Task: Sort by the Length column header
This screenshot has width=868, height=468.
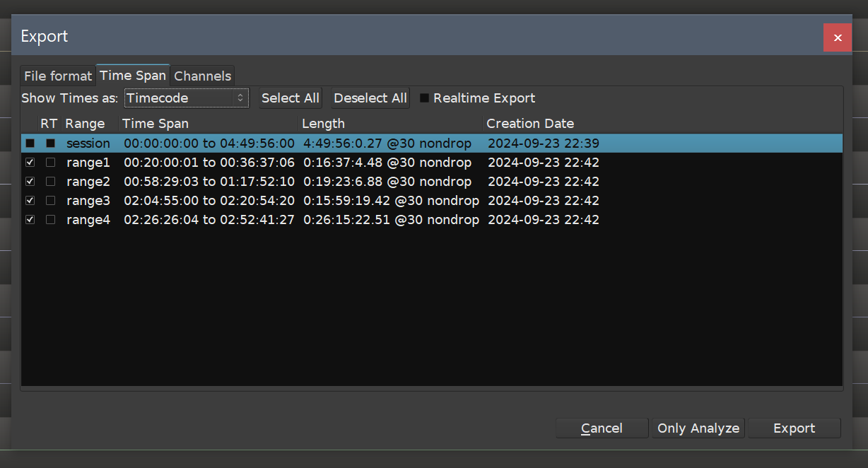Action: pos(323,124)
